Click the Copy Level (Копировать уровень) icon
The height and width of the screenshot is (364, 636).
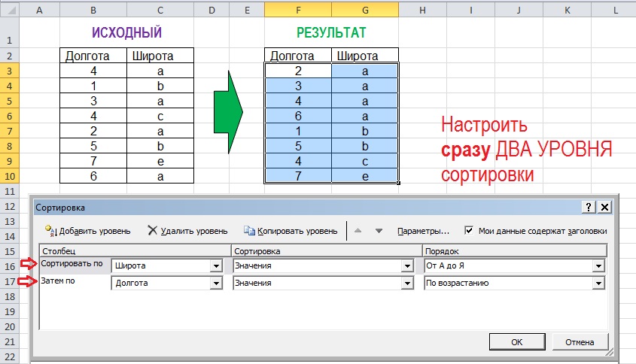point(250,231)
